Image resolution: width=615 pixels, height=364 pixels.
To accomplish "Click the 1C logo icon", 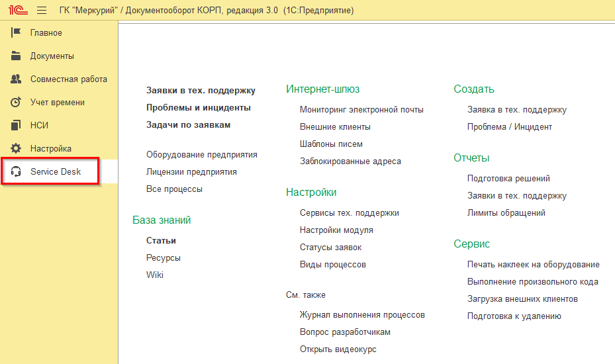I will 18,11.
